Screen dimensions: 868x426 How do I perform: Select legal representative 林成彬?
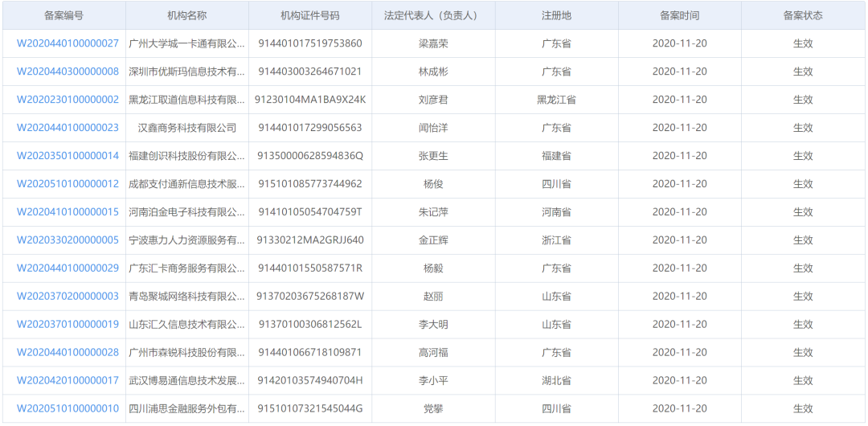click(433, 72)
